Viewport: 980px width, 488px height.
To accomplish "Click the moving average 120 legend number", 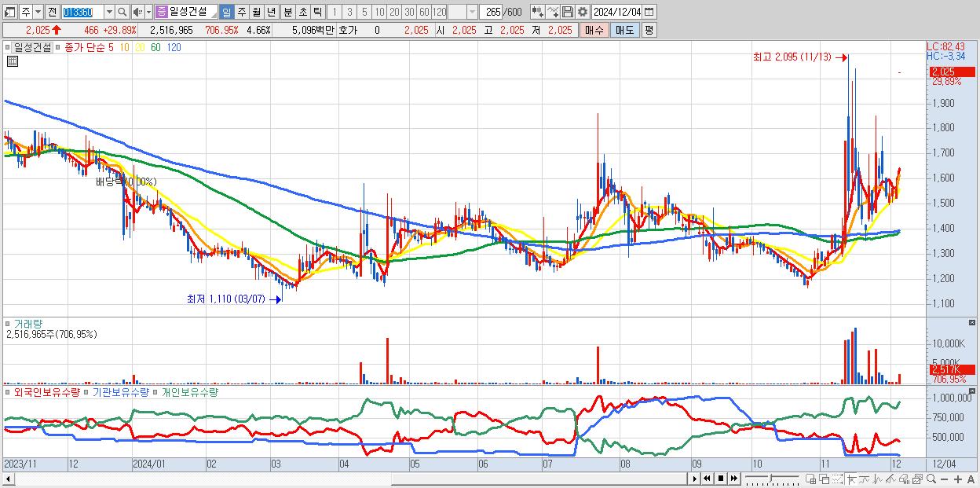I will [174, 47].
